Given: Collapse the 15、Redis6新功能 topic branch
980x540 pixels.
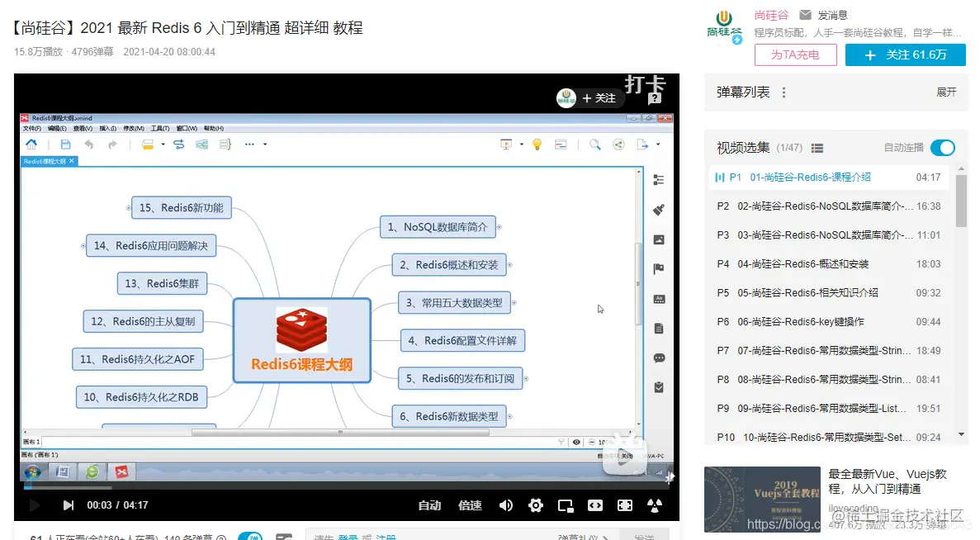Looking at the screenshot, I should (129, 207).
